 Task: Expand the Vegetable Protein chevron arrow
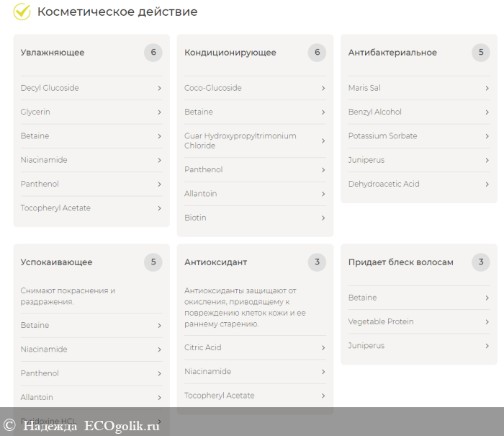[487, 321]
